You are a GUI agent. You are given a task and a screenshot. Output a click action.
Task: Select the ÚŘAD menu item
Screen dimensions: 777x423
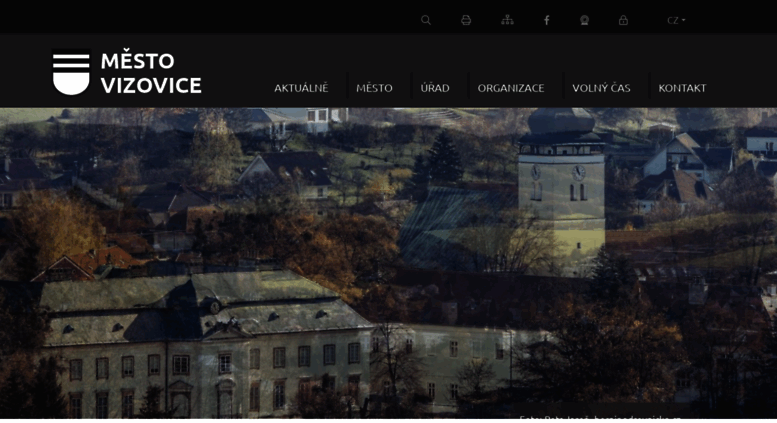435,88
